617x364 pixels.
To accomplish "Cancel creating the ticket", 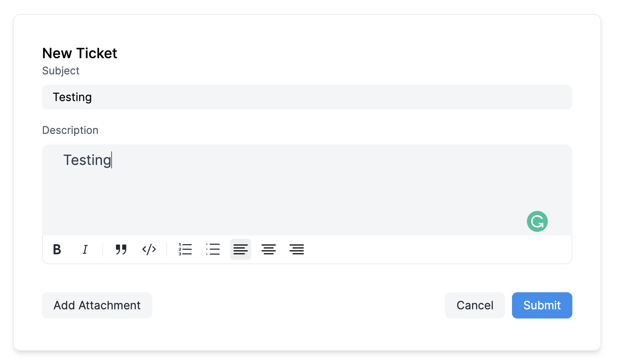I will click(475, 305).
